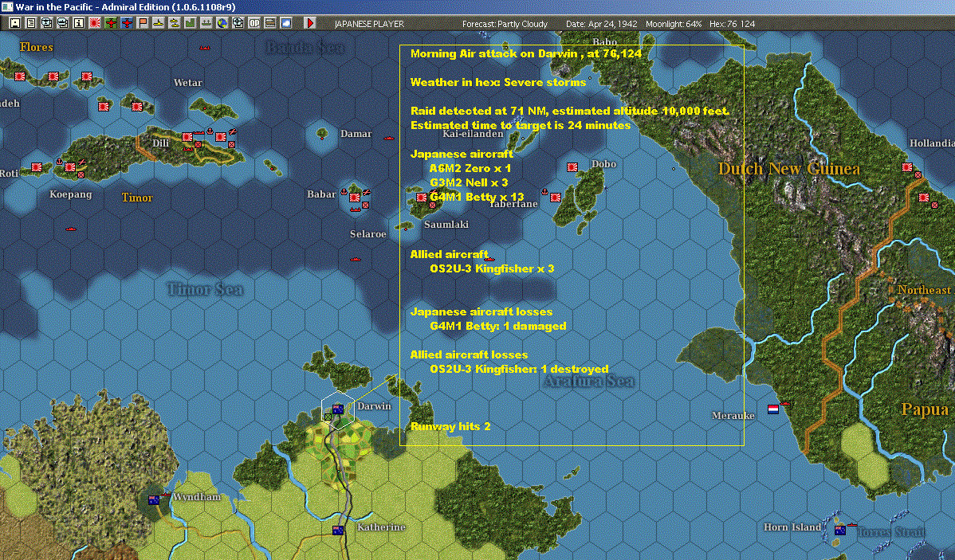Open the document list icon in toolbar
The width and height of the screenshot is (955, 560).
coord(30,23)
